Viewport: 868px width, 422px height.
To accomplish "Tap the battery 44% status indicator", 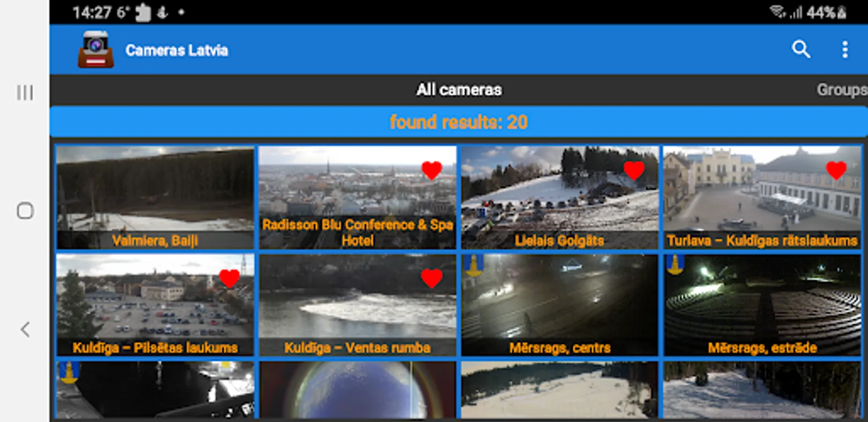I will [x=827, y=12].
